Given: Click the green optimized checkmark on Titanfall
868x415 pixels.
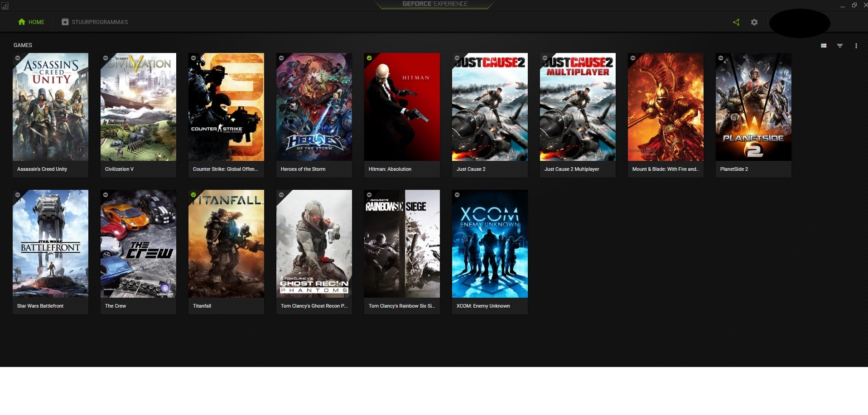Looking at the screenshot, I should pyautogui.click(x=193, y=195).
